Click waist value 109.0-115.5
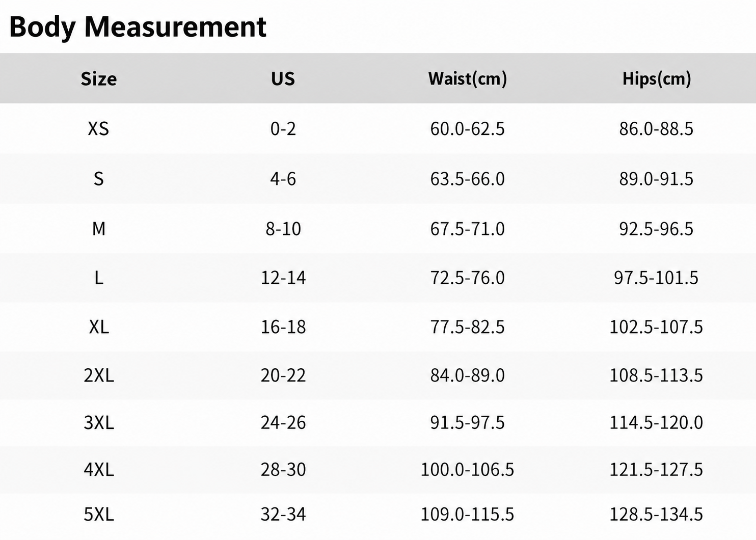The height and width of the screenshot is (540, 756). [467, 514]
